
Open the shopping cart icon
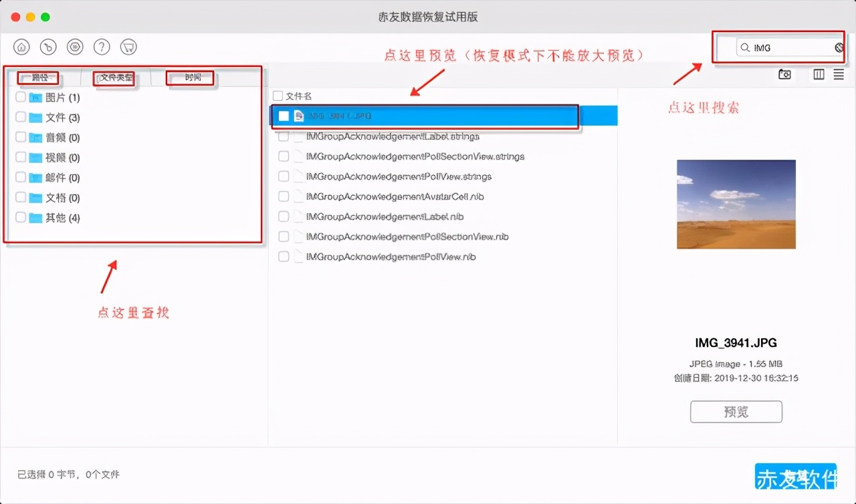tap(128, 46)
